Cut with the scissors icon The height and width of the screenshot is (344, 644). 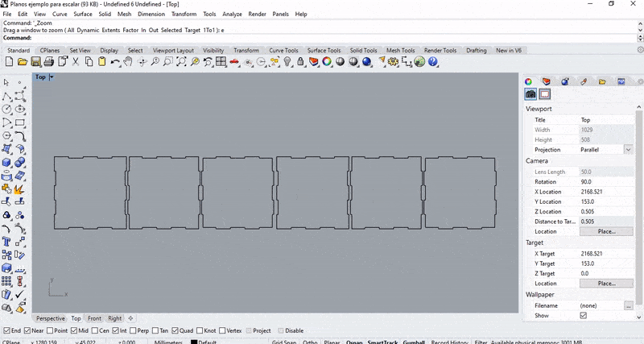click(x=76, y=62)
